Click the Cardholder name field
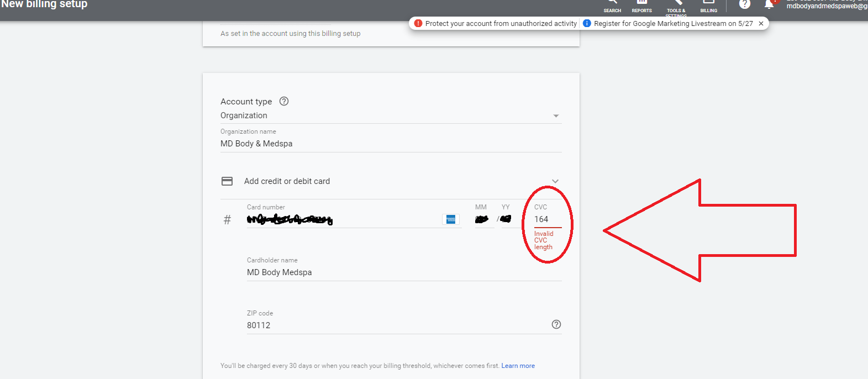The height and width of the screenshot is (379, 868). click(404, 272)
